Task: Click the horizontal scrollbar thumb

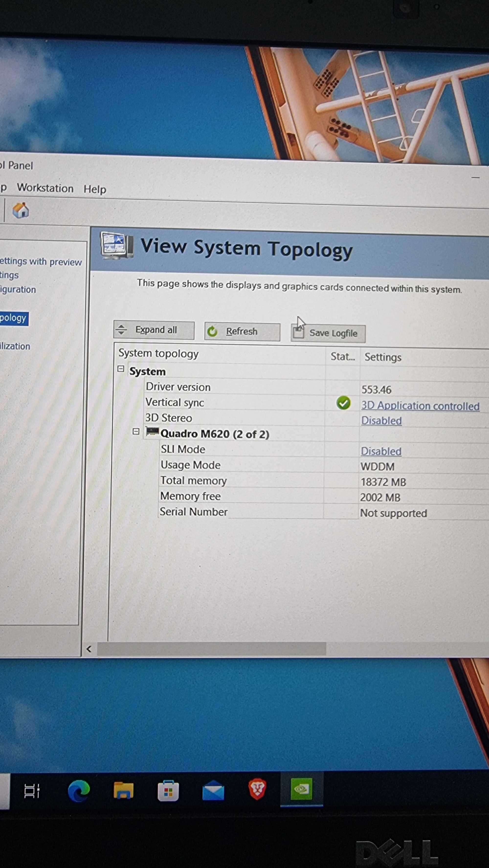Action: 211,649
